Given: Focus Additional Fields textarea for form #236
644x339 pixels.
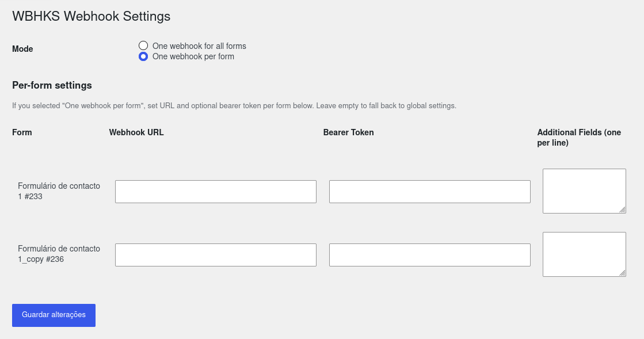Looking at the screenshot, I should 584,254.
